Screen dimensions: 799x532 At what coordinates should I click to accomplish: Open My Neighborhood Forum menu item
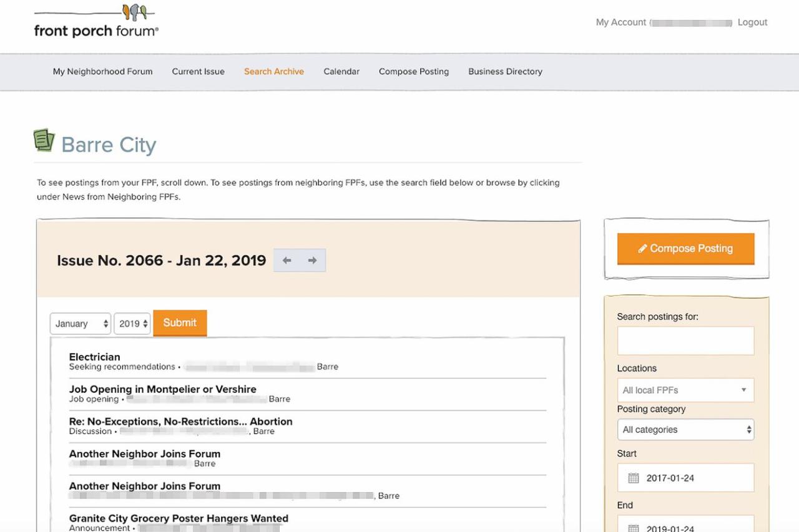point(102,72)
